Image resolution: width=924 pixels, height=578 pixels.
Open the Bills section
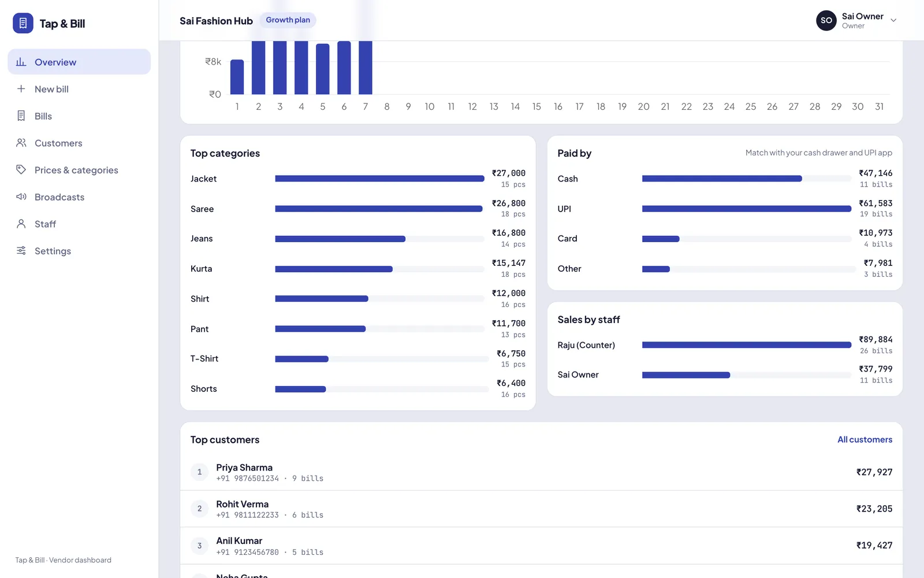tap(79, 116)
